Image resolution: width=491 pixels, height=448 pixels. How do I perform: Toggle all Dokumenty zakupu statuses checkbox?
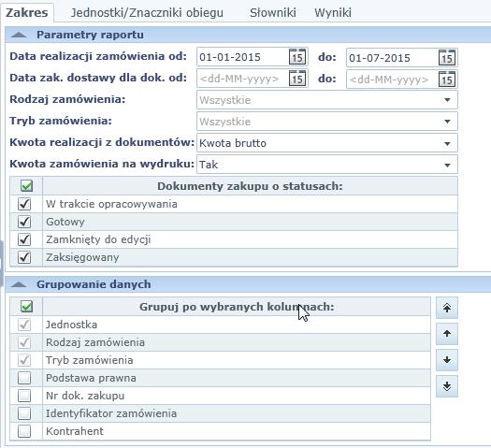click(26, 186)
